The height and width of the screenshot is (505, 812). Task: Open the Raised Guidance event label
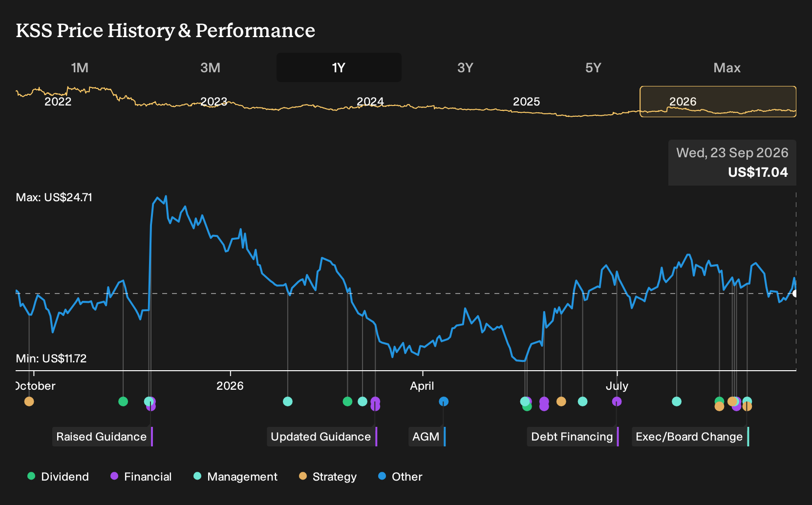click(103, 437)
